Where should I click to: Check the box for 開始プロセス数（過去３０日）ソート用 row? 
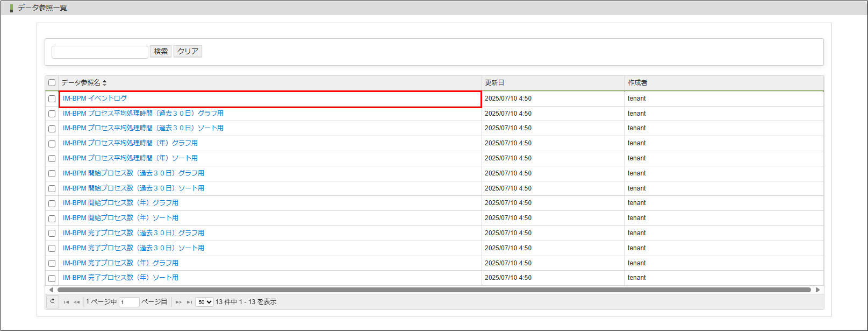[x=52, y=188]
